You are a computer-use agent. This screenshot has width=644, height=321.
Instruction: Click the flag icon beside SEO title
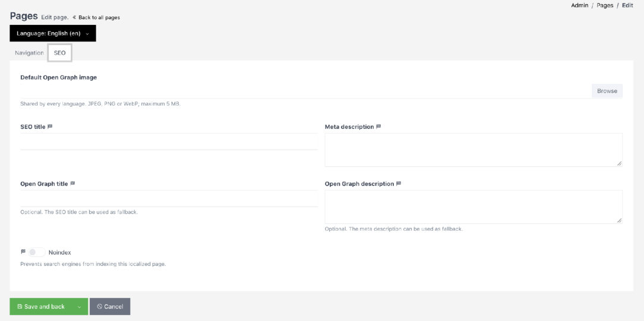[x=50, y=126]
